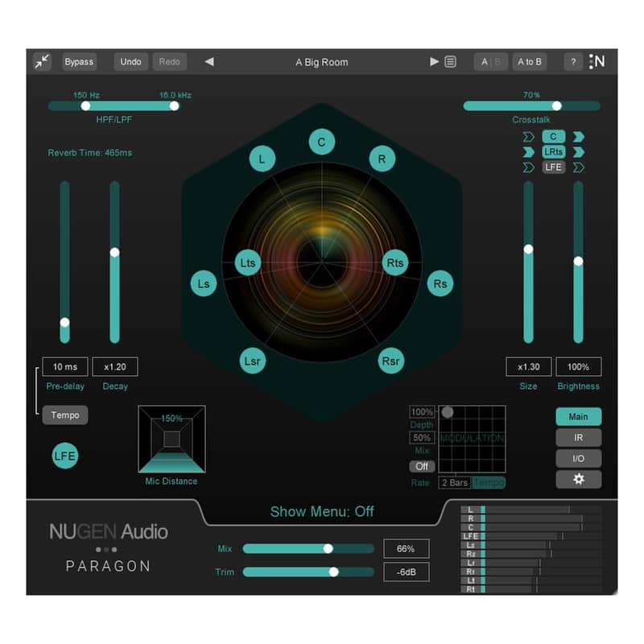Click the Pre-delay vertical slider handle

point(65,323)
